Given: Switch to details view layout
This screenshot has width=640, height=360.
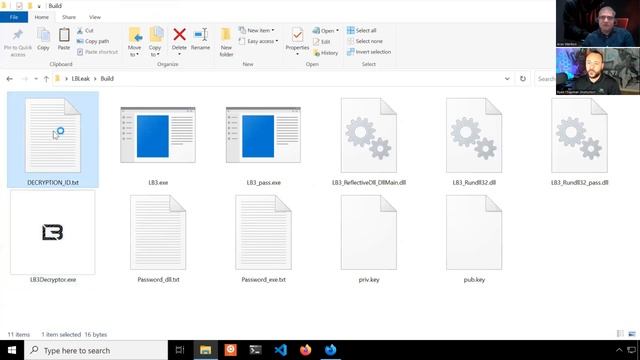Looking at the screenshot, I should 620,334.
